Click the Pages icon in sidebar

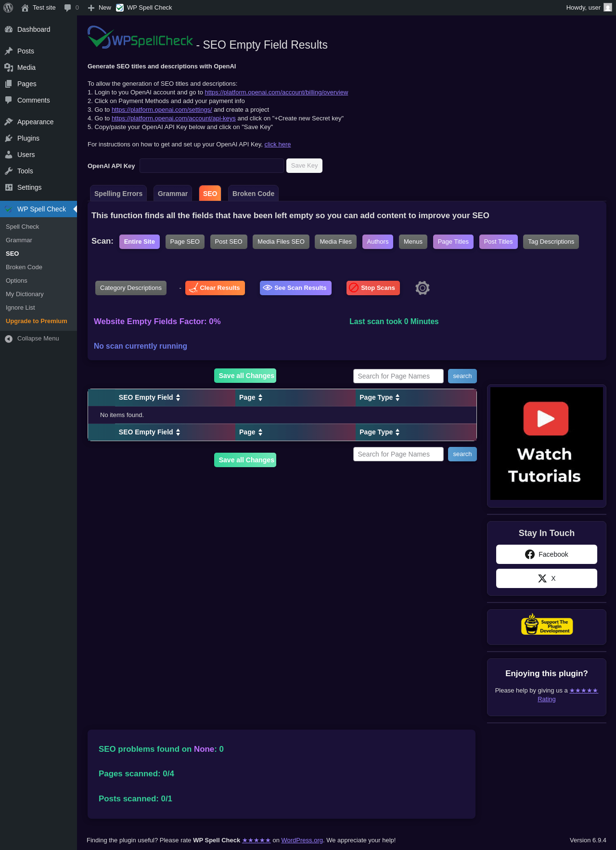[x=9, y=84]
